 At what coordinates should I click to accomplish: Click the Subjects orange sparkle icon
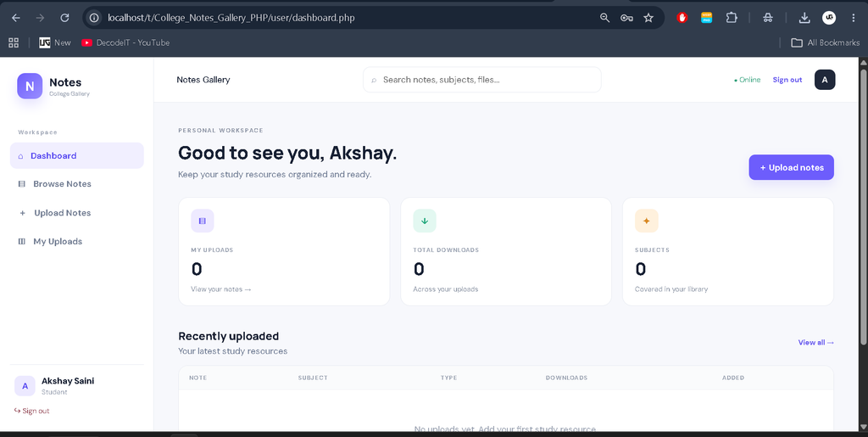pyautogui.click(x=647, y=221)
